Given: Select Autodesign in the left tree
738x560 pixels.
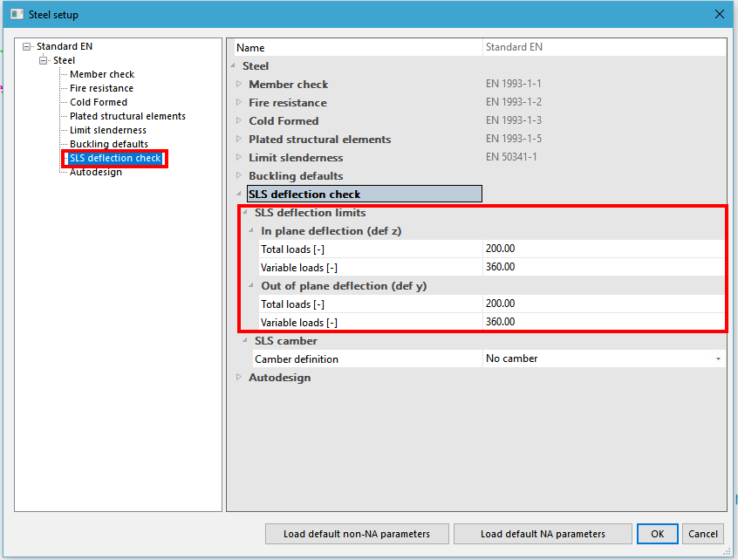Looking at the screenshot, I should tap(96, 172).
